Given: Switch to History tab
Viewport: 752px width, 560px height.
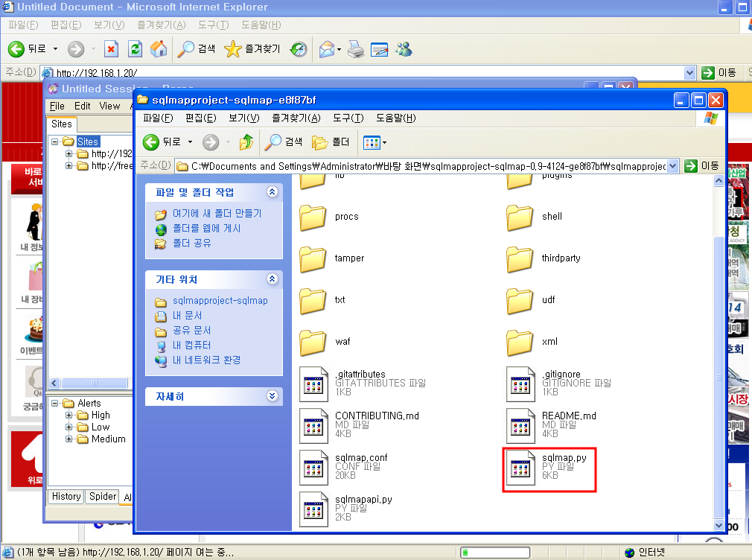Looking at the screenshot, I should click(x=66, y=496).
